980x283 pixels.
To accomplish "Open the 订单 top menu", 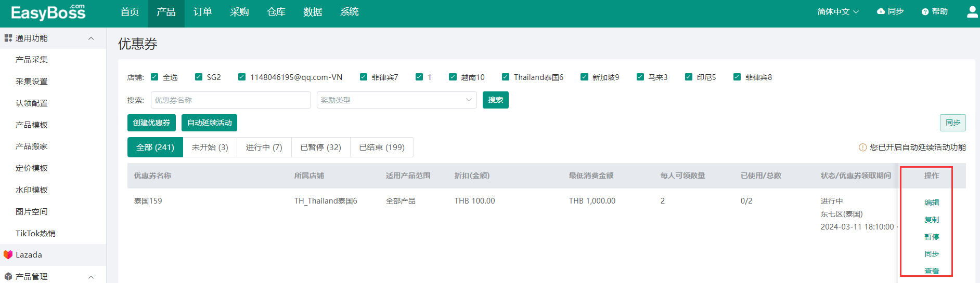I will pos(202,12).
